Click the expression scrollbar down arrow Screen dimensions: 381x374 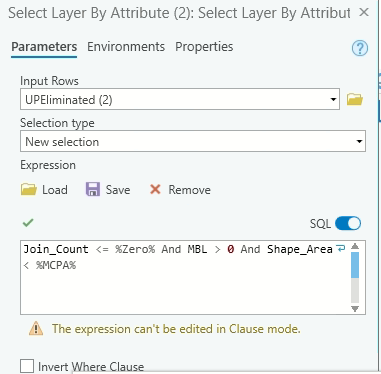tap(355, 309)
